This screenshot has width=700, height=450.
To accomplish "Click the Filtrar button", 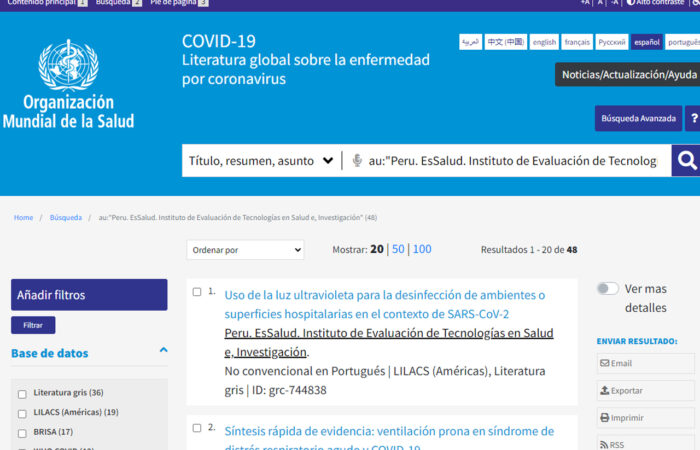I will (x=33, y=325).
